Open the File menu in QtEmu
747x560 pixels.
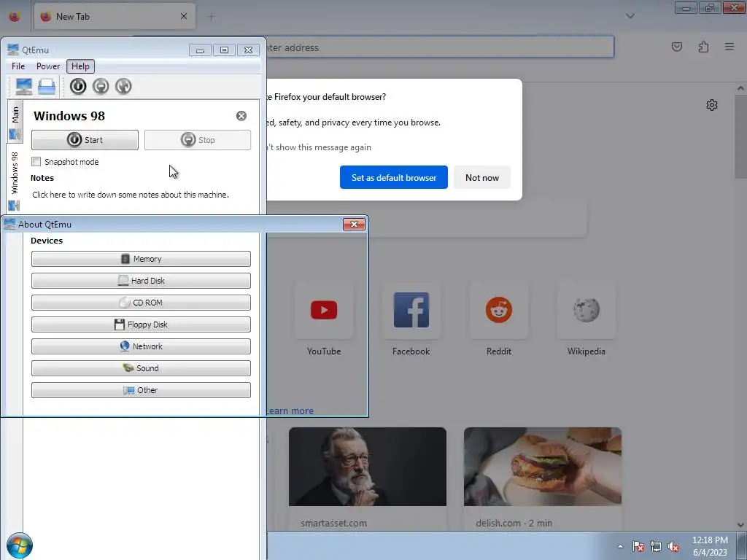click(x=18, y=66)
